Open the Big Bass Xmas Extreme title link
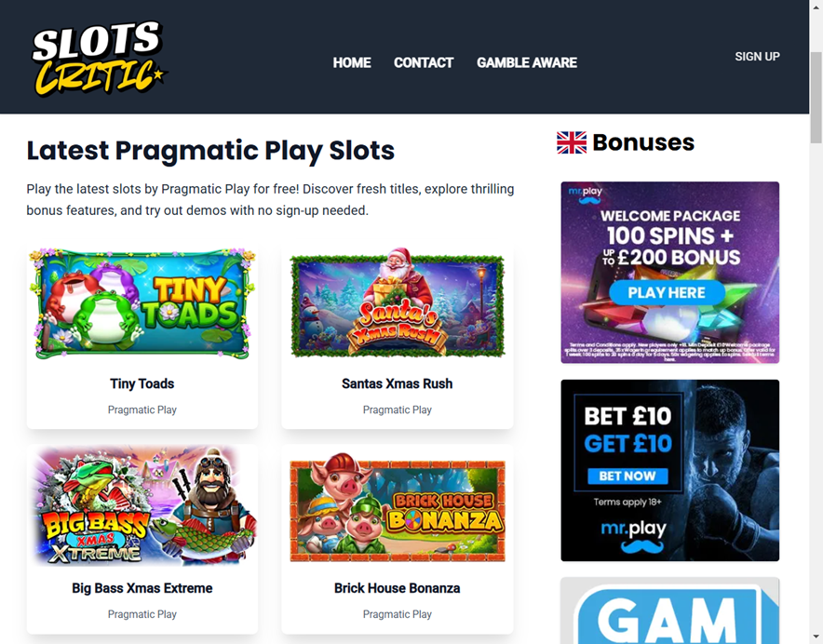Viewport: 823px width, 644px height. click(142, 588)
